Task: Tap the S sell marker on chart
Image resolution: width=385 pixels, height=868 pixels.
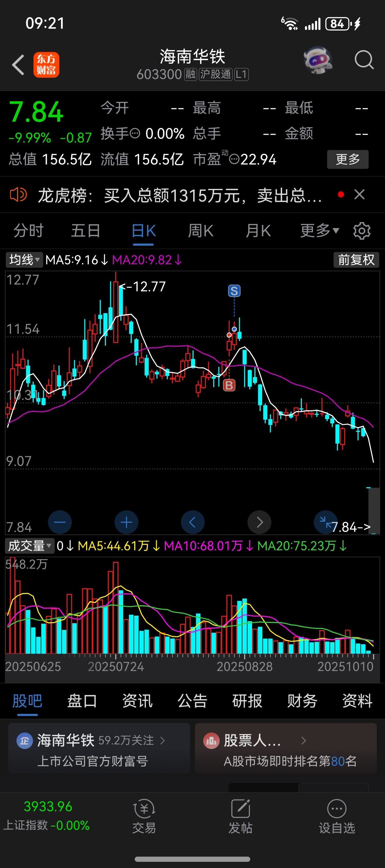Action: pyautogui.click(x=234, y=291)
